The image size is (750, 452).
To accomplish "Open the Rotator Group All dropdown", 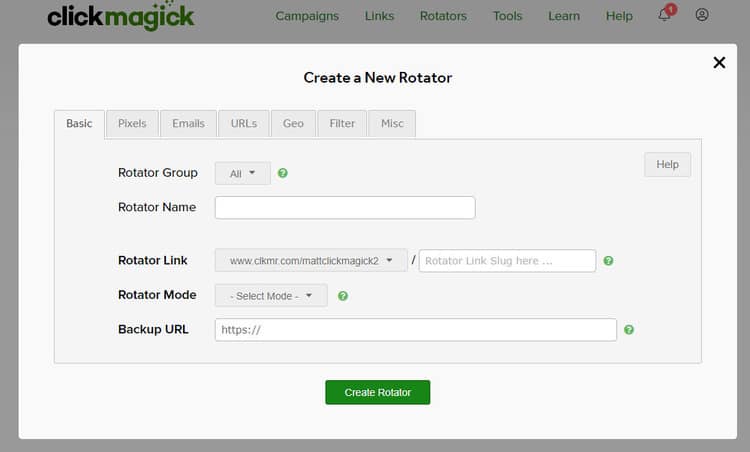I will [x=243, y=173].
